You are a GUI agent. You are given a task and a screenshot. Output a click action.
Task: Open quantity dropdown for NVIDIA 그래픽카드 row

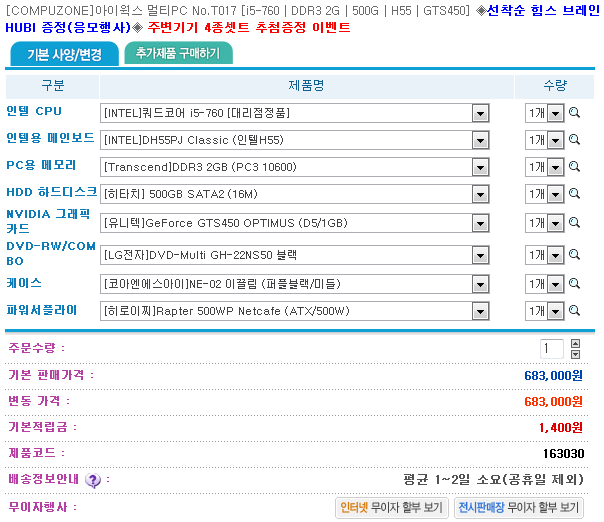coord(545,223)
